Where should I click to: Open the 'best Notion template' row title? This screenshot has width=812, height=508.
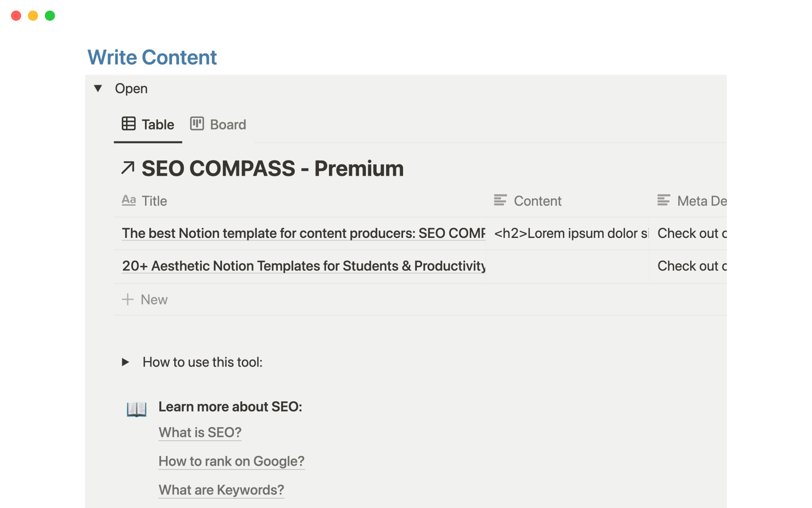click(x=303, y=233)
